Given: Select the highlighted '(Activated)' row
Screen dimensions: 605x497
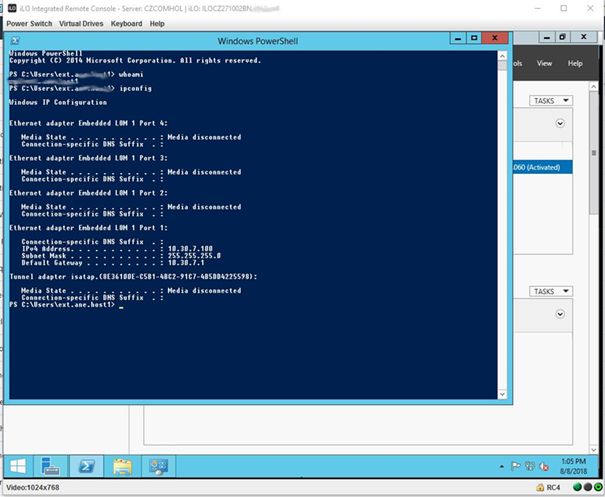Looking at the screenshot, I should pos(542,167).
